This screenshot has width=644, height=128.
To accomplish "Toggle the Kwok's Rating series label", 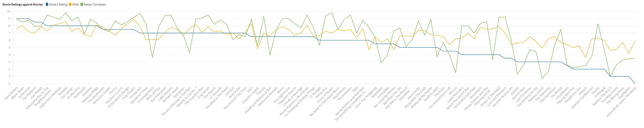I will [58, 5].
